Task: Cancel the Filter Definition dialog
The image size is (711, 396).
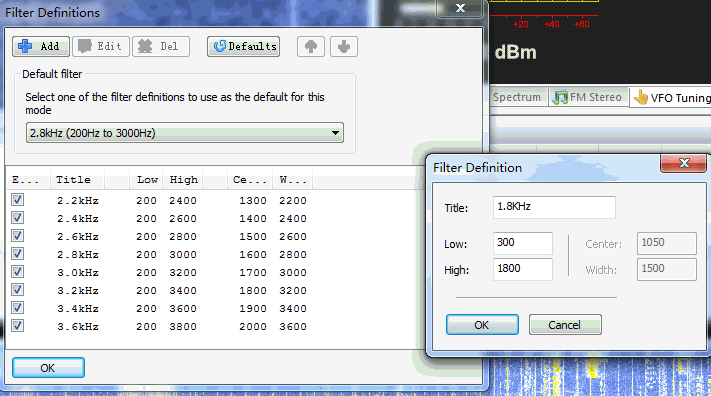Action: click(x=565, y=325)
